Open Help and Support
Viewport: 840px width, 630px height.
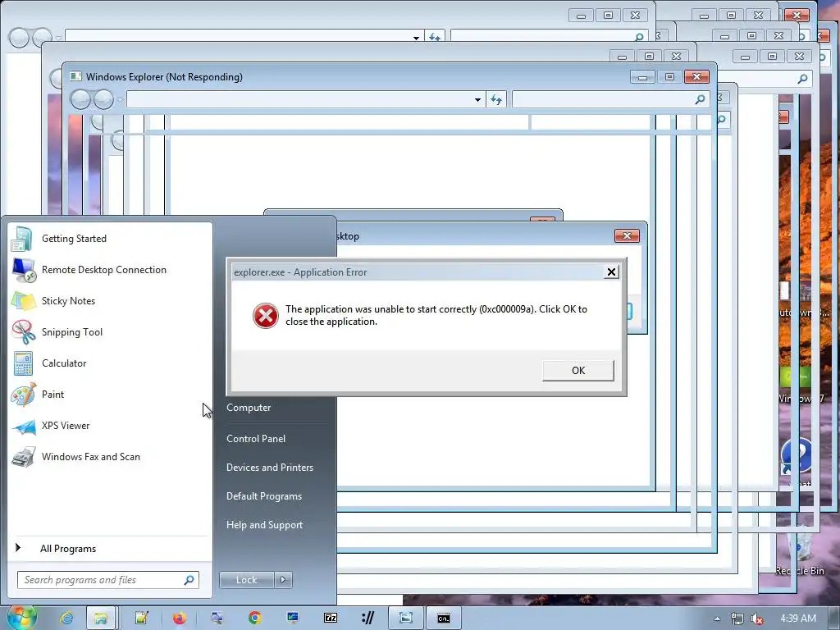pyautogui.click(x=264, y=525)
